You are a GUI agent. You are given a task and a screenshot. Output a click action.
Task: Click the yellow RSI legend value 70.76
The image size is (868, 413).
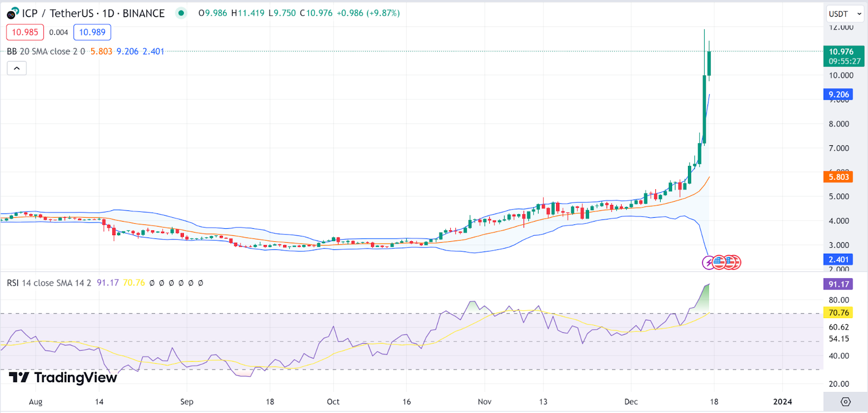(x=134, y=283)
